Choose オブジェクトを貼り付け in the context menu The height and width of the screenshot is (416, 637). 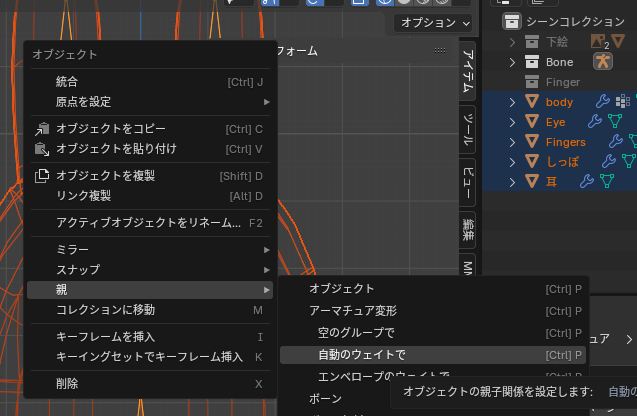tap(150, 149)
